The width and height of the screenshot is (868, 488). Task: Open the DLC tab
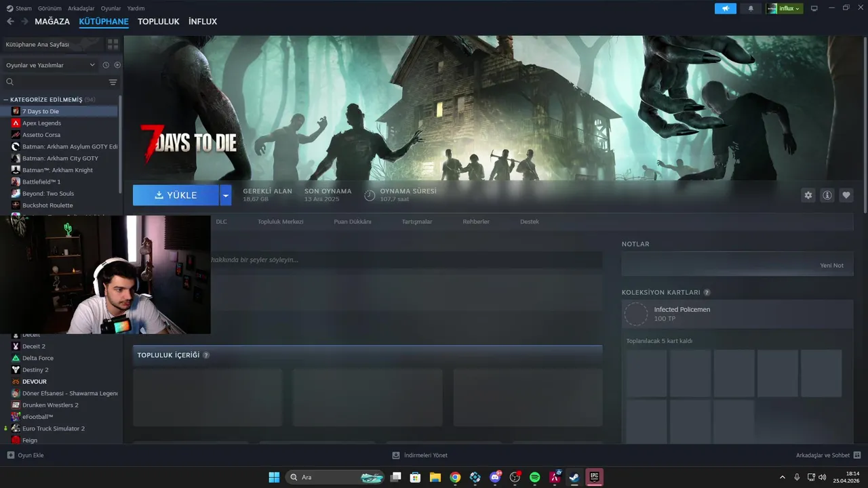(222, 222)
